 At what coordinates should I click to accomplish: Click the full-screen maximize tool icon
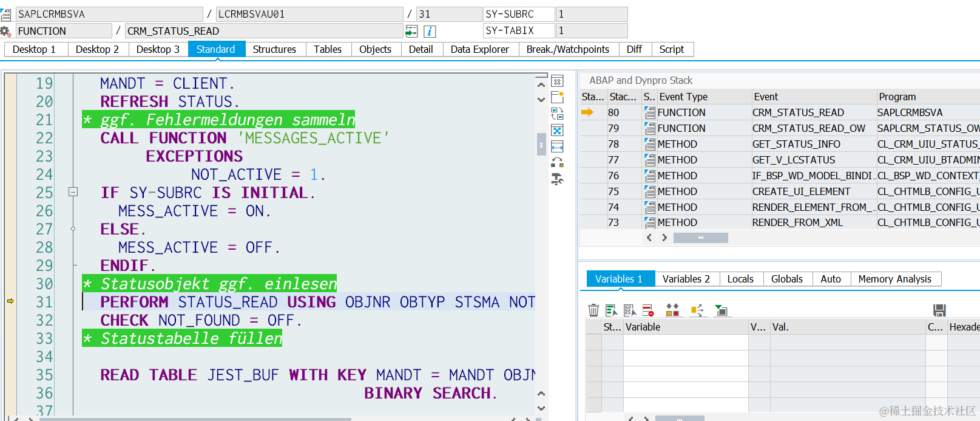pos(557,130)
